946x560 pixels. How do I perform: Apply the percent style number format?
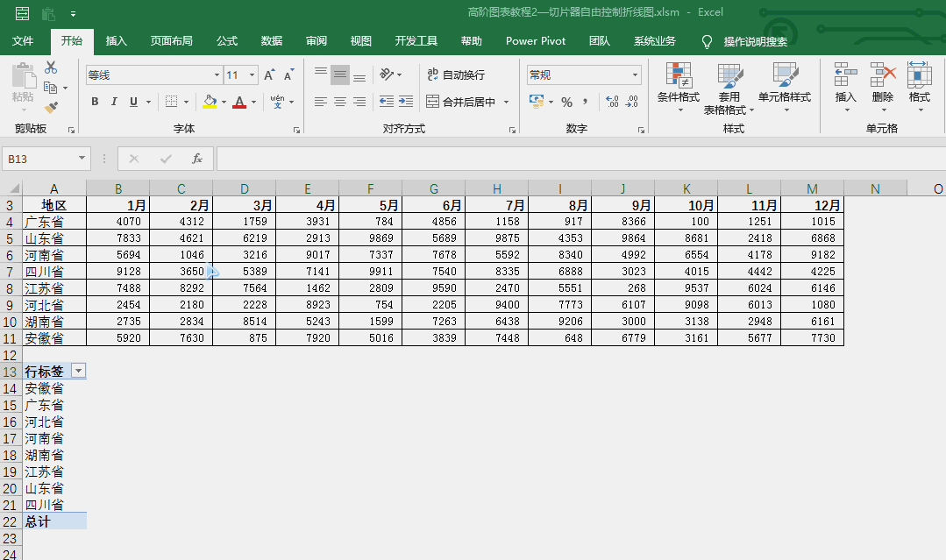(x=566, y=102)
